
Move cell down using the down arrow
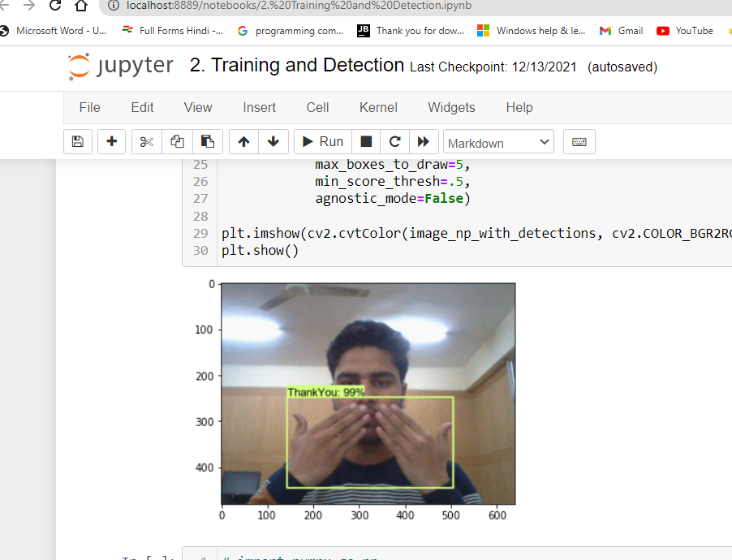(x=273, y=141)
